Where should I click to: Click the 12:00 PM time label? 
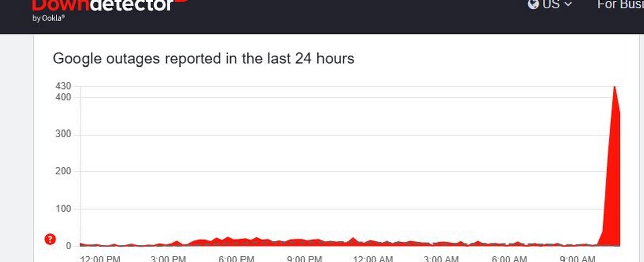coord(100,259)
